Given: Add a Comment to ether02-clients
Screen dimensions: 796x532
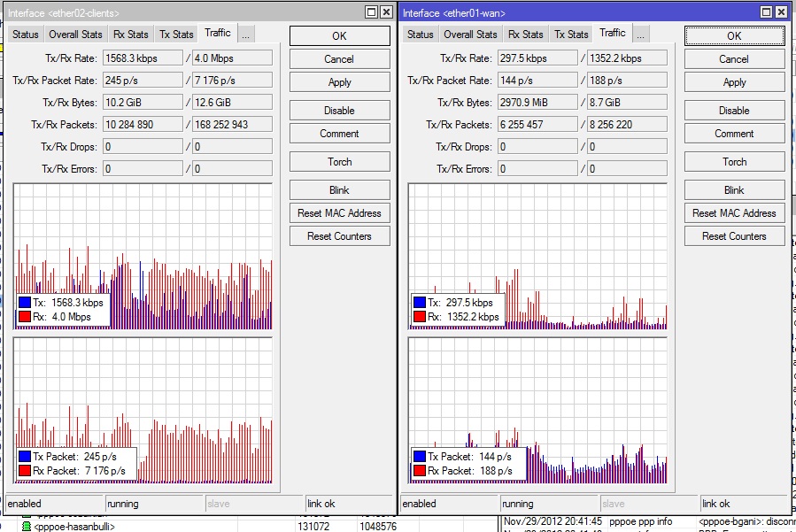Looking at the screenshot, I should [340, 134].
